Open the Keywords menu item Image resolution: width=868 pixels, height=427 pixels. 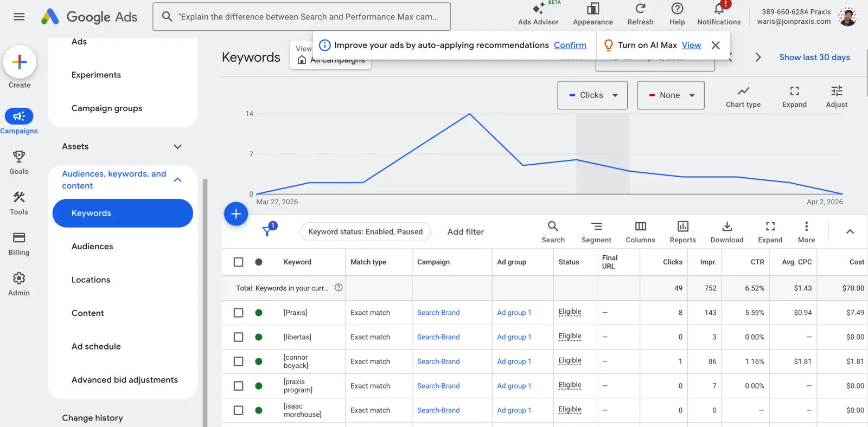pyautogui.click(x=123, y=213)
